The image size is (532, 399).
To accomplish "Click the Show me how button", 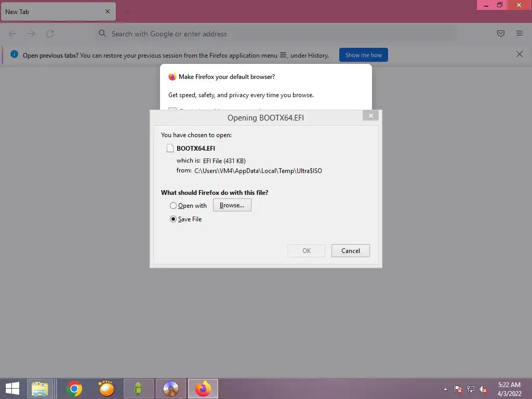I will [363, 55].
